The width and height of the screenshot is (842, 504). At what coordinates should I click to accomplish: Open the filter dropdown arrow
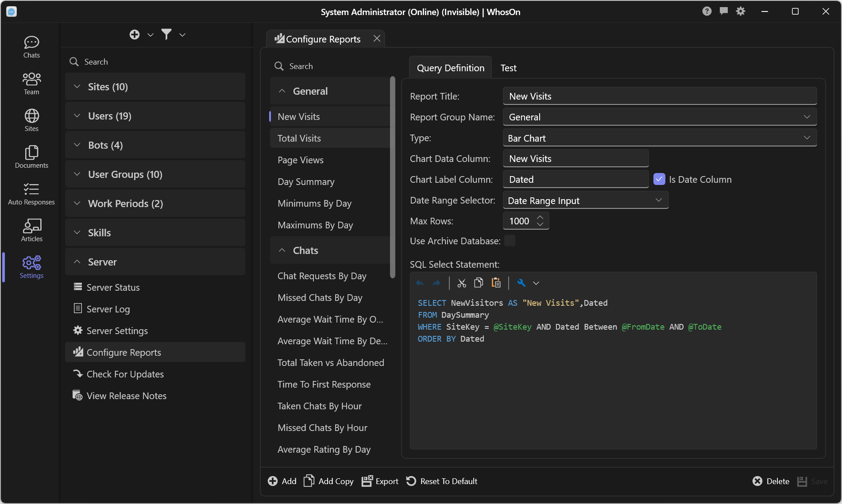[x=182, y=35]
